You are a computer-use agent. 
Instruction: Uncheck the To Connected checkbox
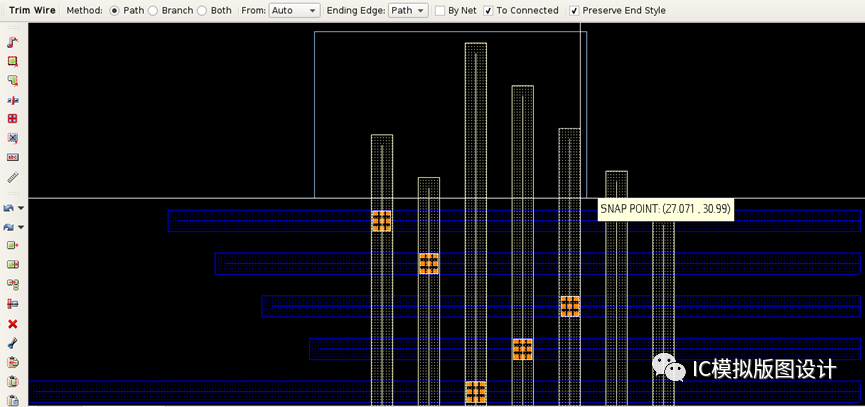click(x=488, y=10)
